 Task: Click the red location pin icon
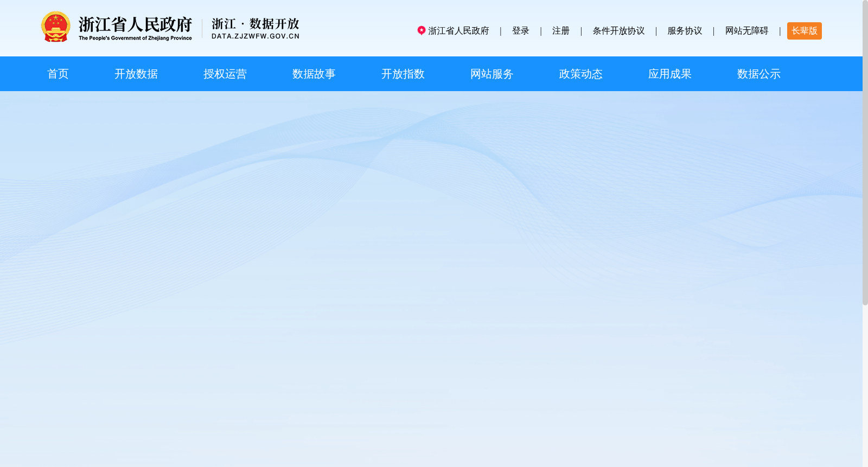point(422,30)
